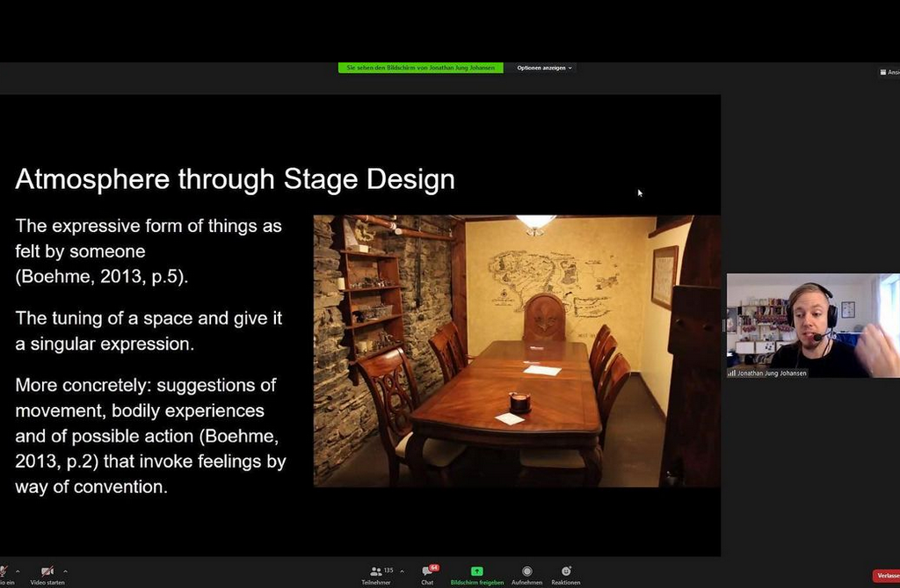Click the text "a singular expression."
Image resolution: width=900 pixels, height=588 pixels.
105,344
